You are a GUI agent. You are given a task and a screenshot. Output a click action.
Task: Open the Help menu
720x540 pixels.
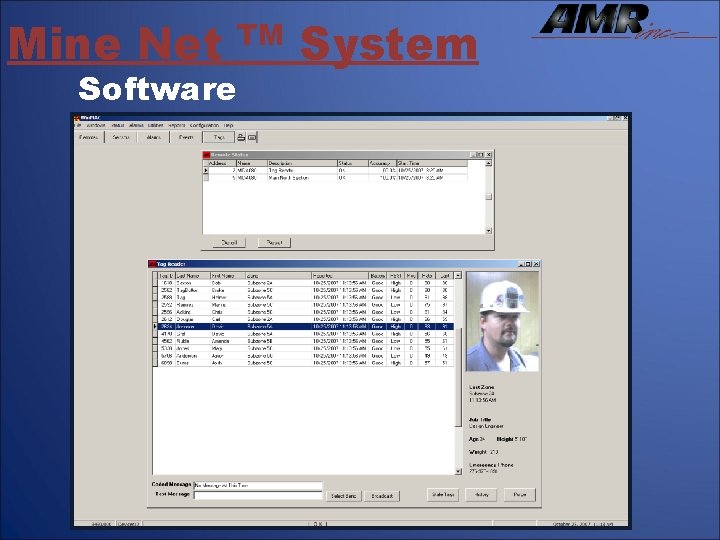click(x=228, y=125)
